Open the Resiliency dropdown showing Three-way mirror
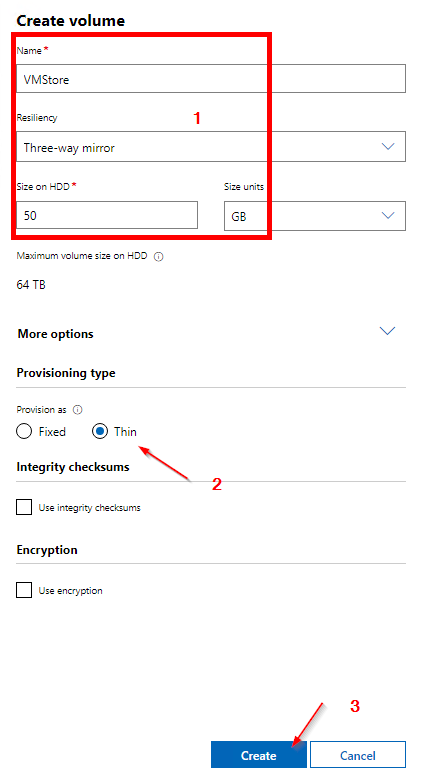This screenshot has height=775, width=421. click(211, 146)
